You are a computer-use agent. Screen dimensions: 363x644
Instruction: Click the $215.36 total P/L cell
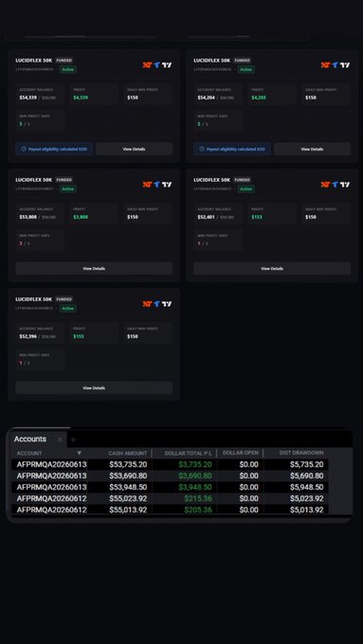[x=198, y=498]
